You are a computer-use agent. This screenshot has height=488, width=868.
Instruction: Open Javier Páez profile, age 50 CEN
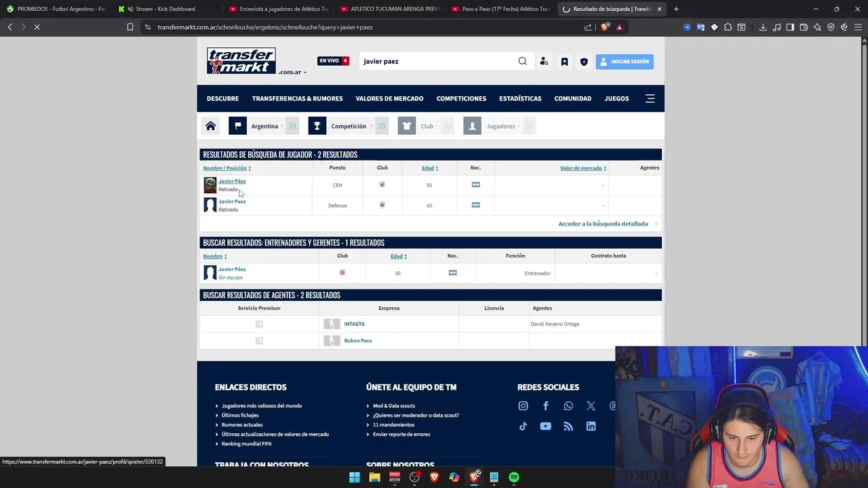[x=232, y=181]
